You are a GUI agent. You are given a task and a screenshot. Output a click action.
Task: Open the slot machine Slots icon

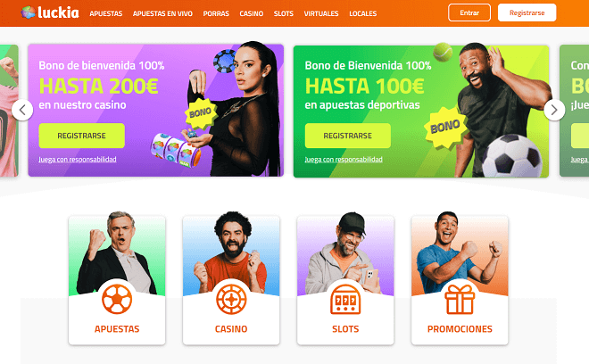(x=345, y=299)
